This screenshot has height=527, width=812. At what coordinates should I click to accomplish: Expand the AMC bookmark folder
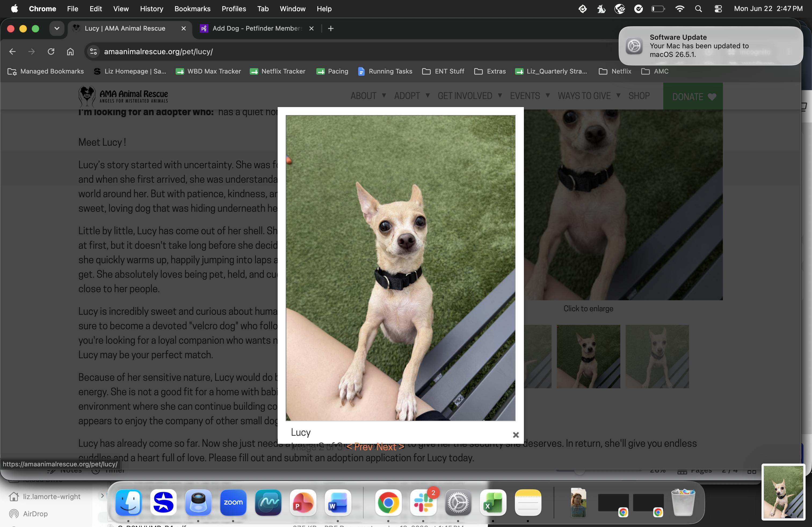[655, 71]
